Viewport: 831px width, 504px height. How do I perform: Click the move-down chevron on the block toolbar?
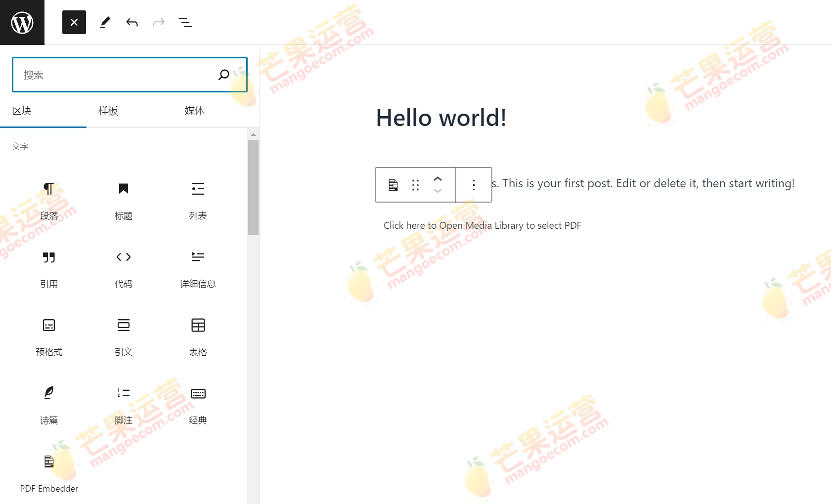[437, 192]
